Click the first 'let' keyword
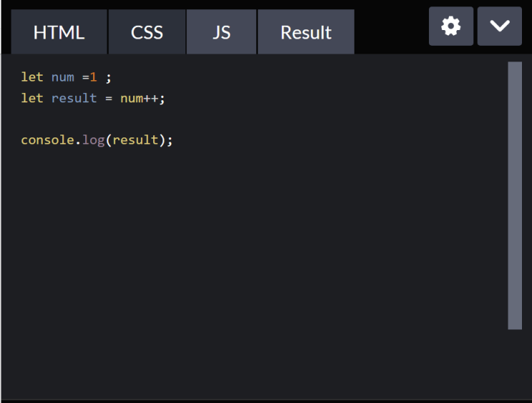The image size is (532, 403). pos(32,77)
